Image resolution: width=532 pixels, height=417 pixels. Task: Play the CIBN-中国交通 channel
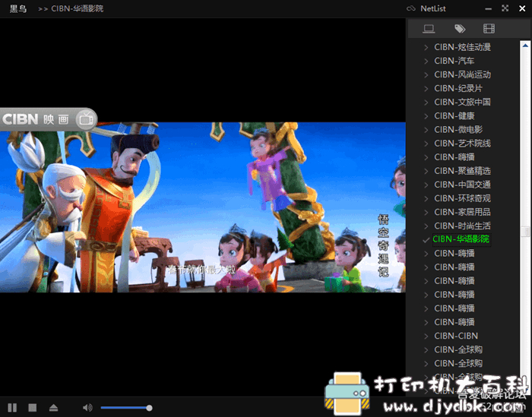(462, 185)
